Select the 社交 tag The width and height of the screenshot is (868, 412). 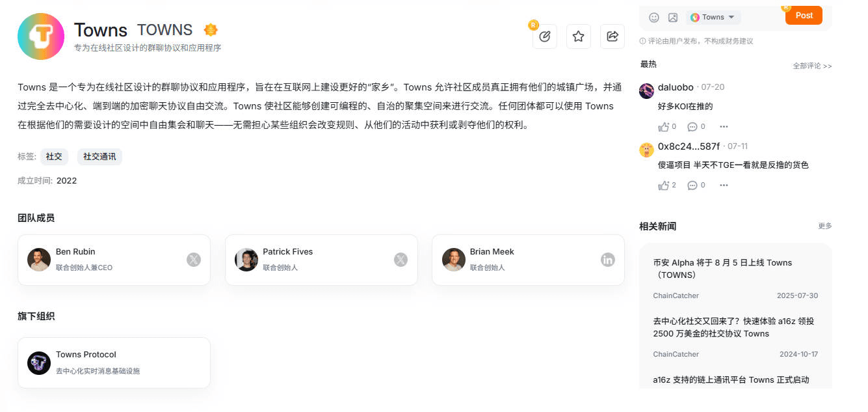pyautogui.click(x=54, y=157)
